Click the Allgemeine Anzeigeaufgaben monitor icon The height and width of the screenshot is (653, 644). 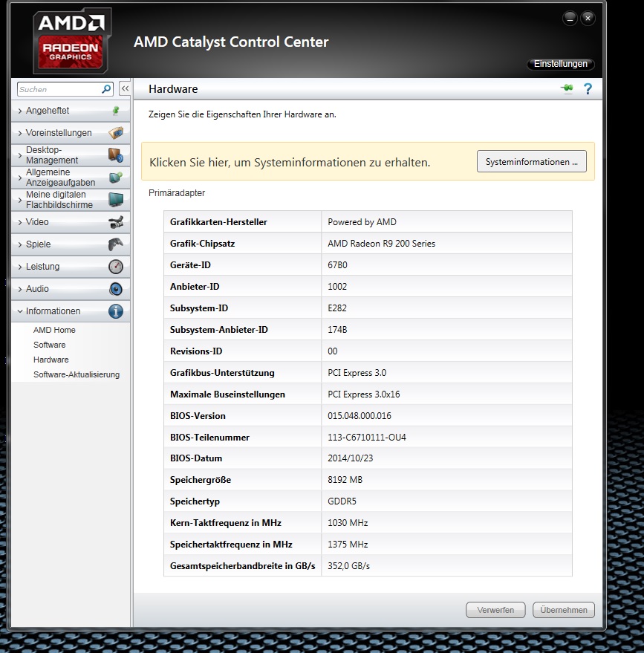point(116,178)
